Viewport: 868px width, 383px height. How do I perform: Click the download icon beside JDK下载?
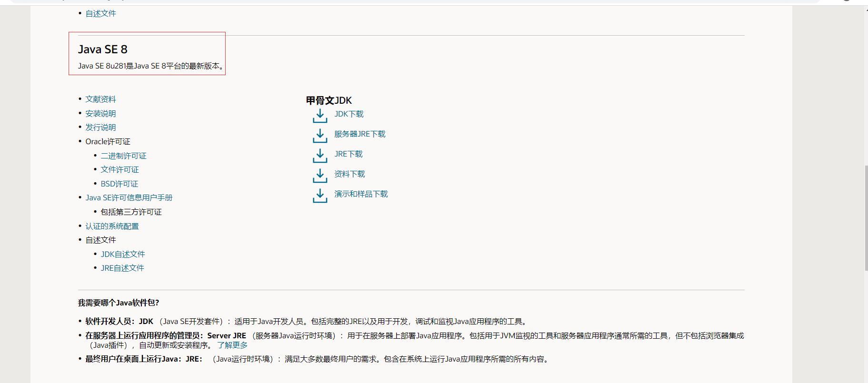pos(320,116)
